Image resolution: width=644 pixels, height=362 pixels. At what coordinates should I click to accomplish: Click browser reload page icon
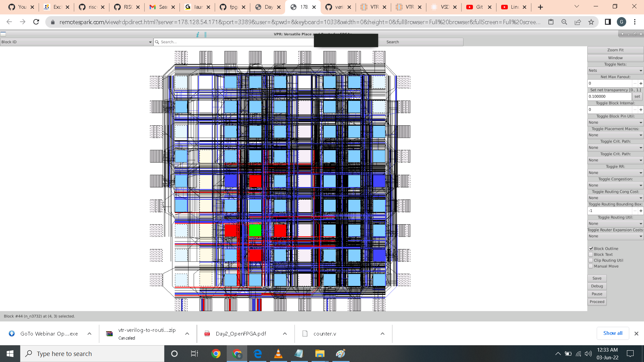[36, 22]
